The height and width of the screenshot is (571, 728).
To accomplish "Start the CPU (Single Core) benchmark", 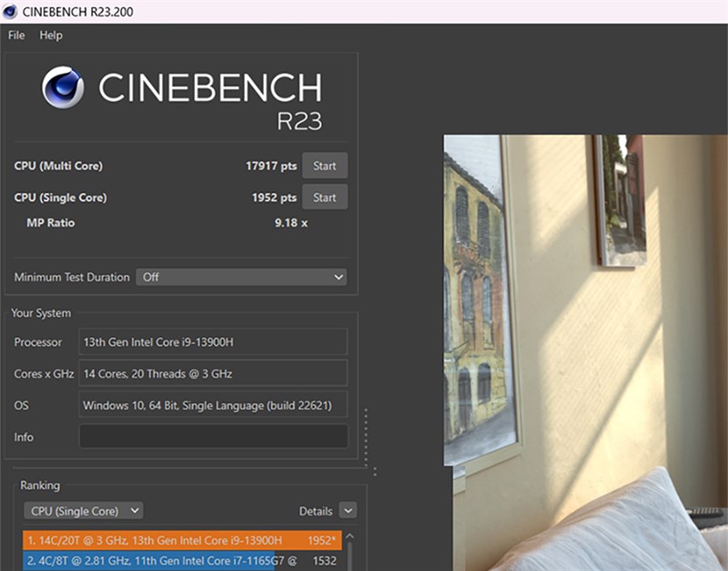I will [x=325, y=197].
